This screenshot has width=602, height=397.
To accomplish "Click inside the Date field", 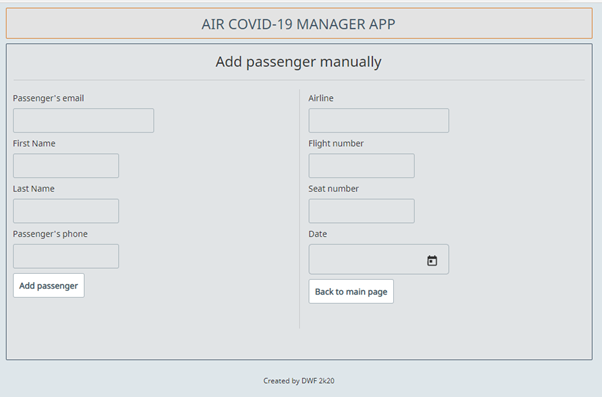I will pos(379,259).
